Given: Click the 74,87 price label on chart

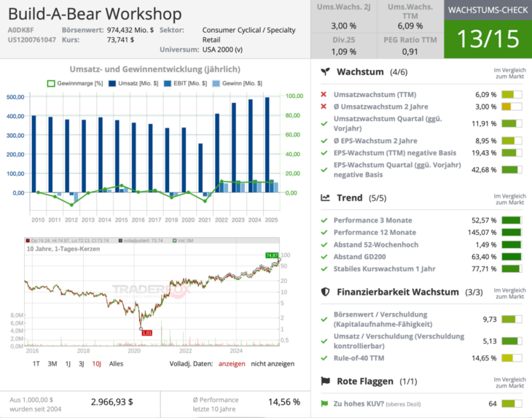Looking at the screenshot, I should coord(272,255).
